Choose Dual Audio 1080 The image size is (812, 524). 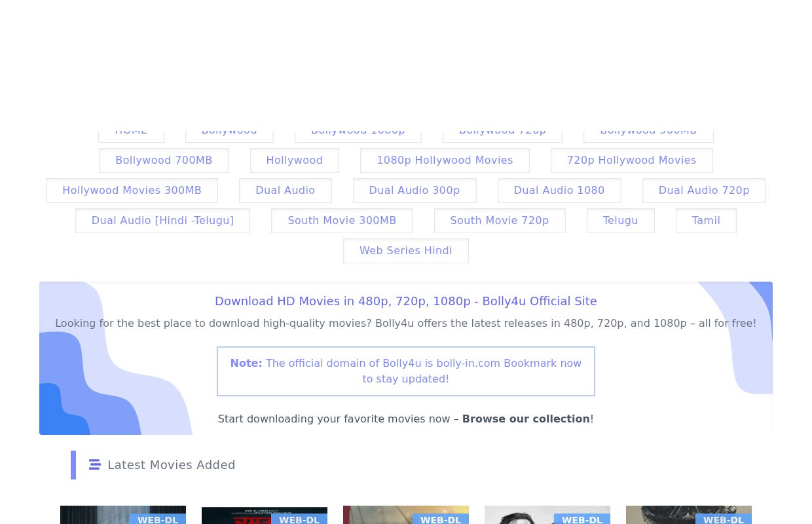[559, 191]
